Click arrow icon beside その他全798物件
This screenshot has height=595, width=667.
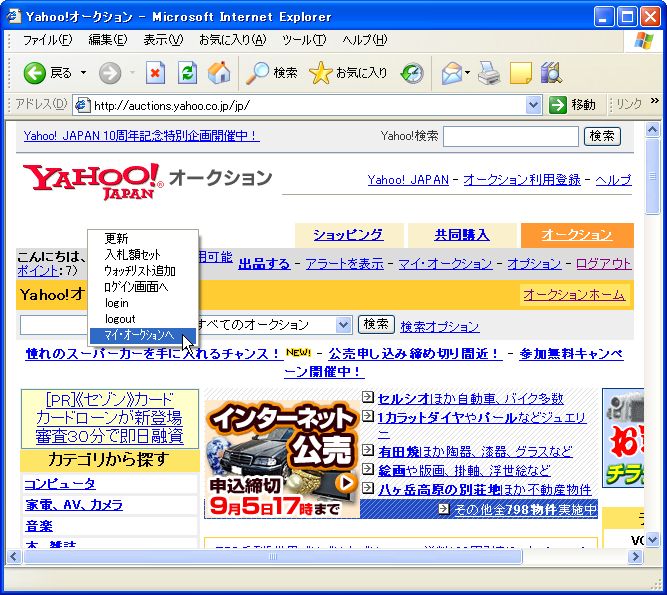pos(444,508)
